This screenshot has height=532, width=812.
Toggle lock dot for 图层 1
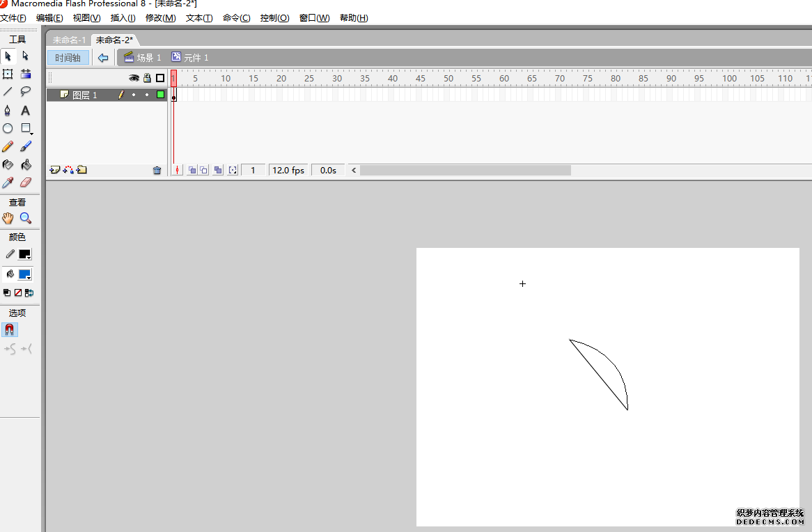[147, 95]
